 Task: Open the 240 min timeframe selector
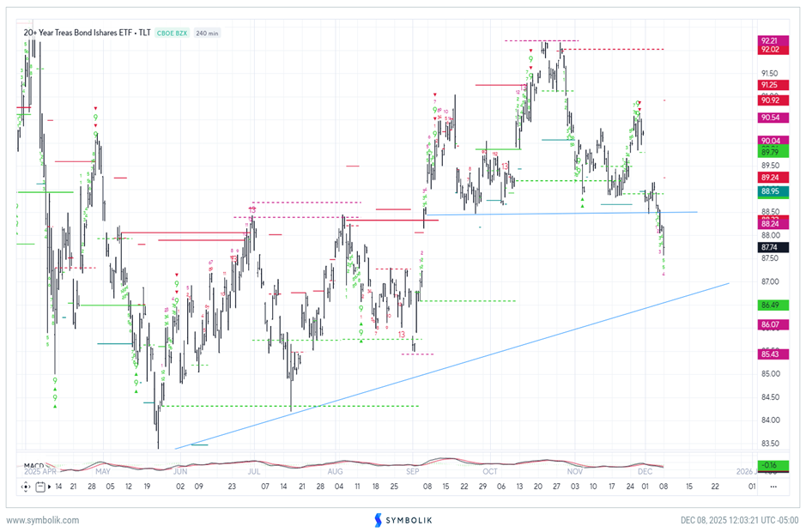[209, 33]
